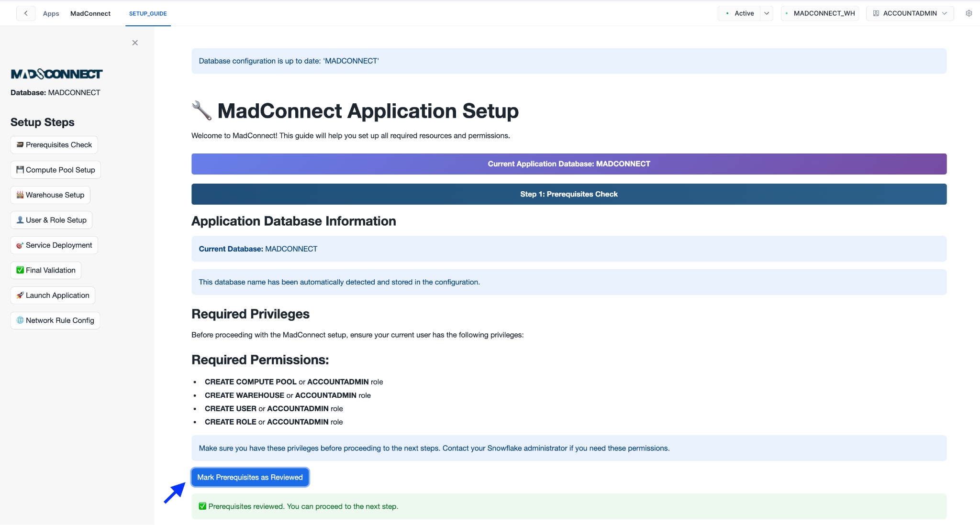Open Network Rule Config step
This screenshot has width=980, height=525.
point(55,320)
